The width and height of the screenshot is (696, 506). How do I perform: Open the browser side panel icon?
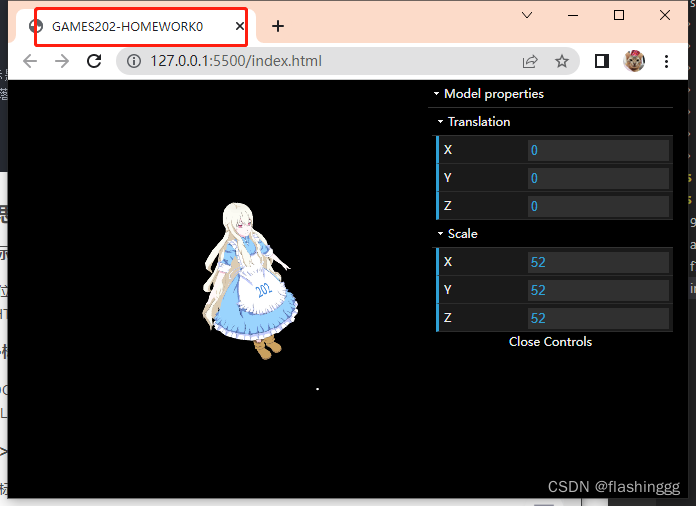click(601, 61)
